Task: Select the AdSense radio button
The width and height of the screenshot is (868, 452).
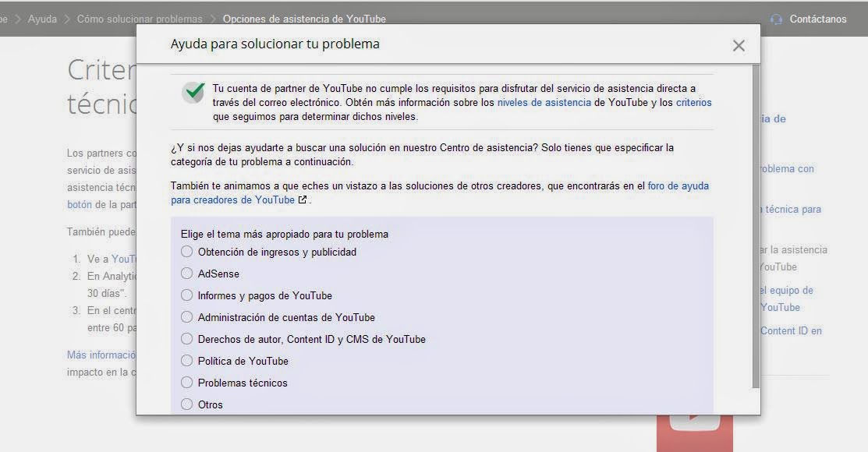Action: (186, 274)
